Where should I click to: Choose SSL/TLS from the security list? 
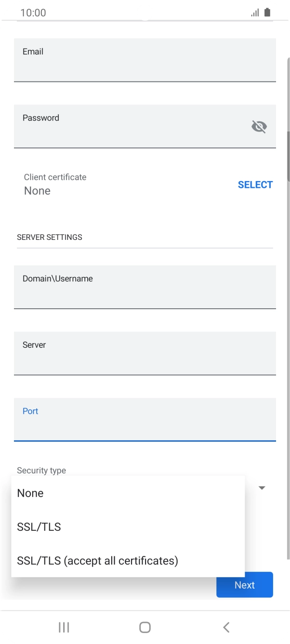(39, 526)
